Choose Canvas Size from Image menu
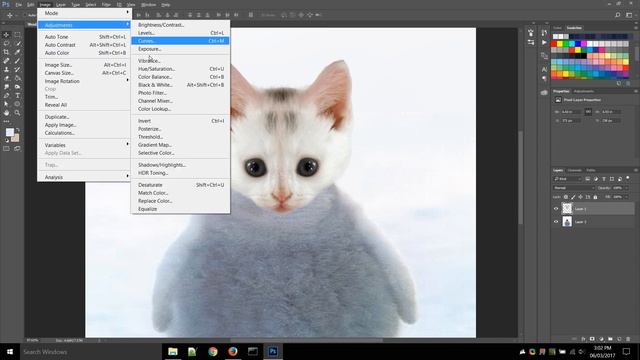This screenshot has width=640, height=360. click(84, 73)
